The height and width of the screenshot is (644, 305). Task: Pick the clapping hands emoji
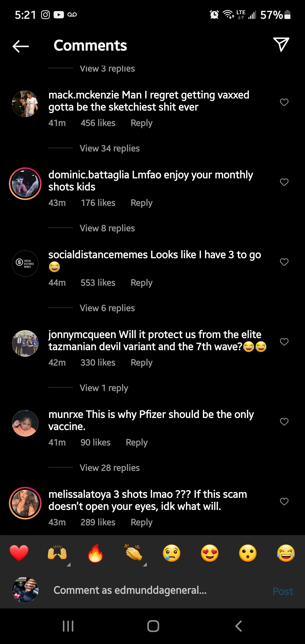point(133,553)
